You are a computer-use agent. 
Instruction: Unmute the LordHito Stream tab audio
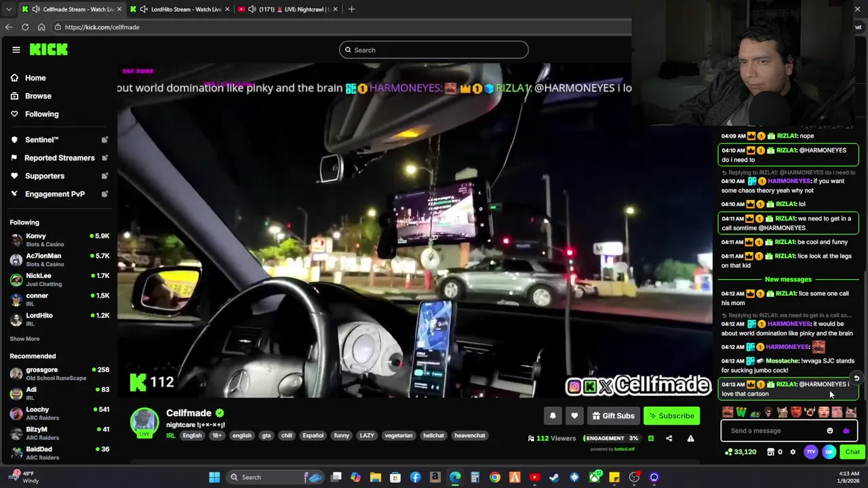[144, 9]
